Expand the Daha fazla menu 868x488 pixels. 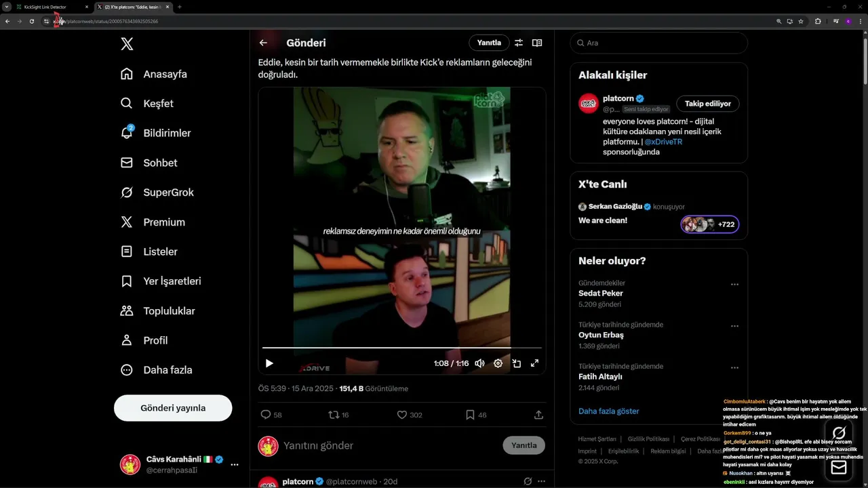(157, 370)
